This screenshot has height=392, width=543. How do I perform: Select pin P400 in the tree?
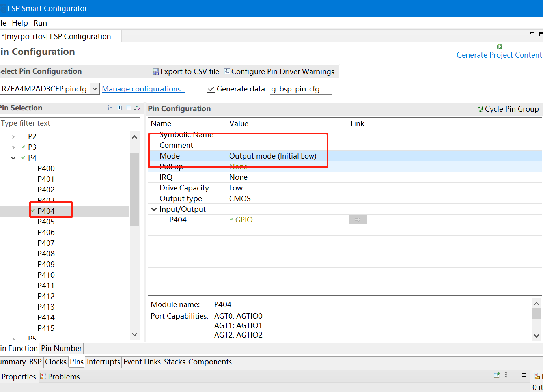pos(46,168)
